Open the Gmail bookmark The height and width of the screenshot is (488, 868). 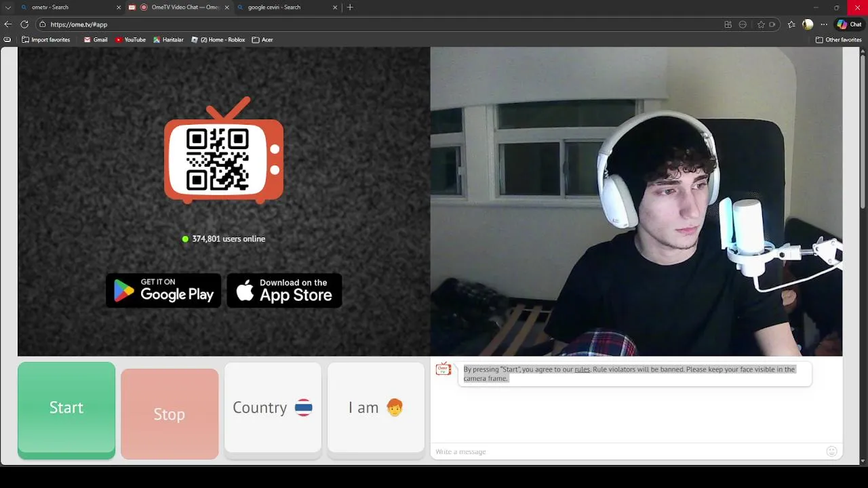click(96, 40)
